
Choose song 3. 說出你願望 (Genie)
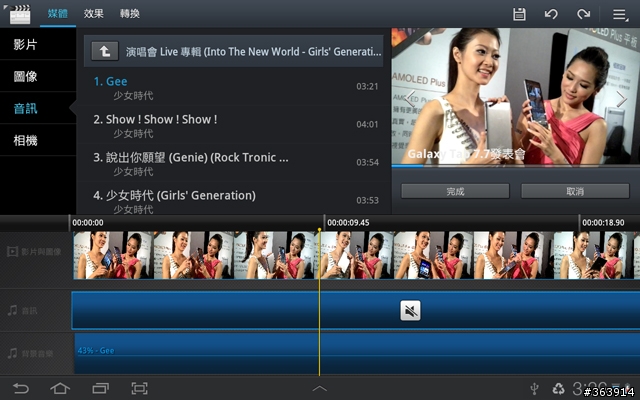233,163
